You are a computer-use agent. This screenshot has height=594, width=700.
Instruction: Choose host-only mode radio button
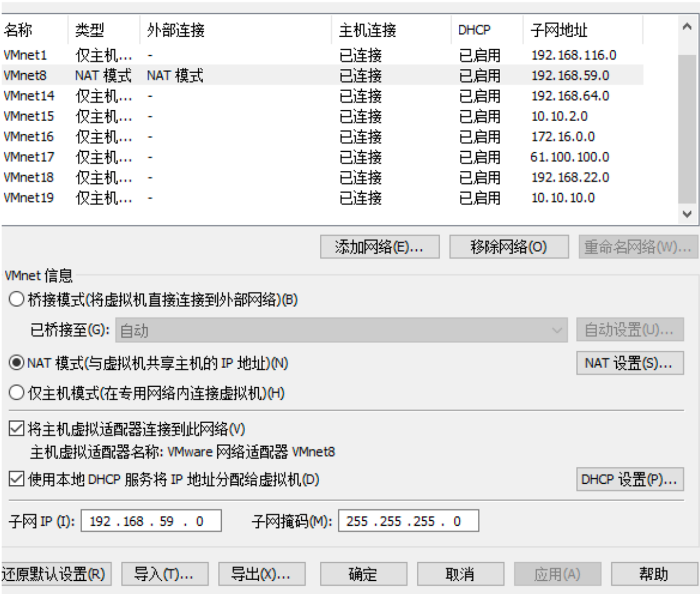(x=16, y=393)
